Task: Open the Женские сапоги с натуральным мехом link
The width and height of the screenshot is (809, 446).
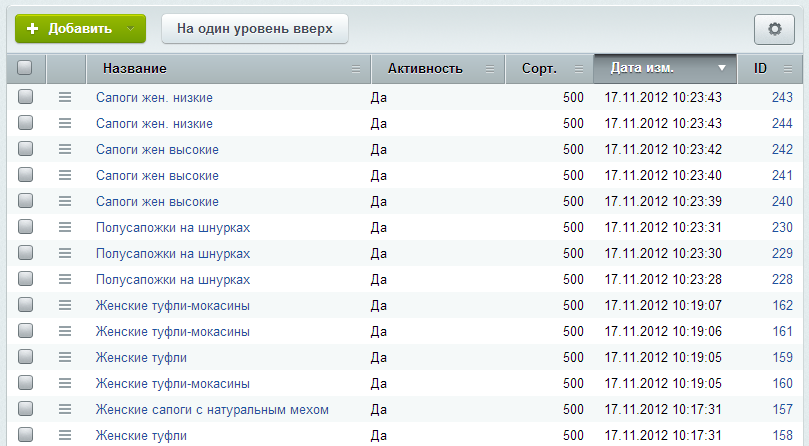Action: pos(212,409)
